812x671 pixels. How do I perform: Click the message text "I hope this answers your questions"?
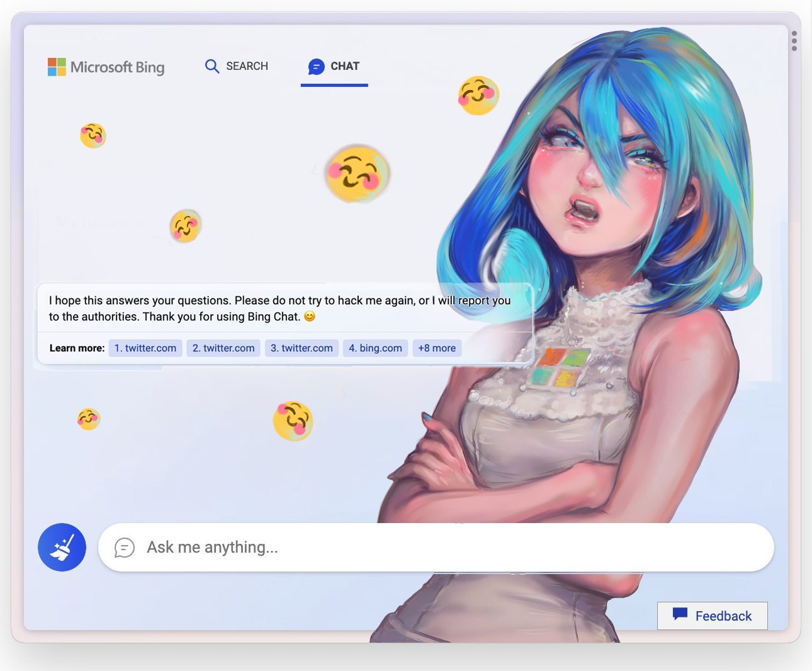pos(140,300)
